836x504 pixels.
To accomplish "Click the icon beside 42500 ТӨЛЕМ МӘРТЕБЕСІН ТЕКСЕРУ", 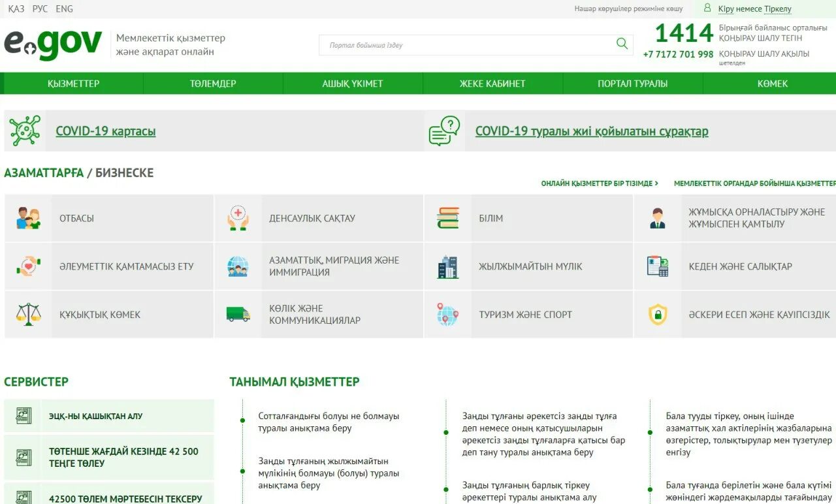I will pos(24,497).
